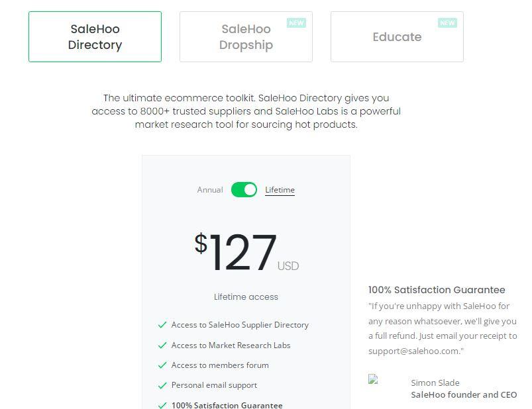
Task: Choose the Lifetime billing label
Action: (x=280, y=190)
